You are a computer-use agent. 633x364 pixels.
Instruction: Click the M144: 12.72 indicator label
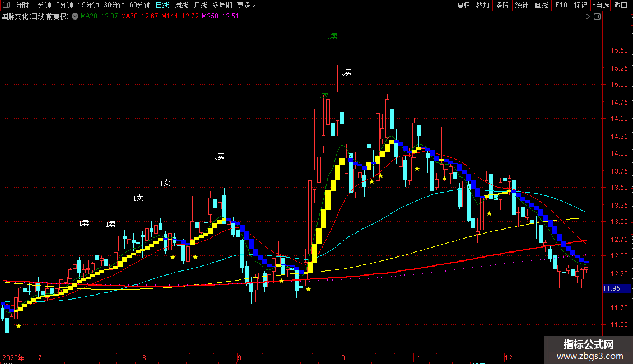pyautogui.click(x=180, y=17)
